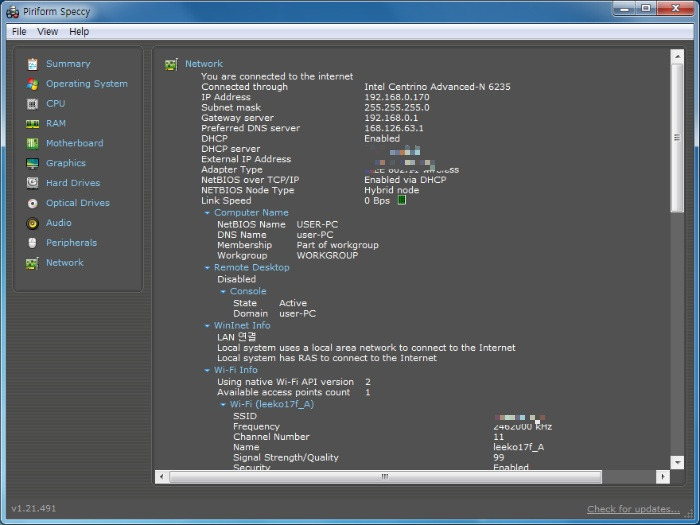Image resolution: width=700 pixels, height=525 pixels.
Task: Click the horizontal scrollbar left arrow
Action: pos(162,477)
